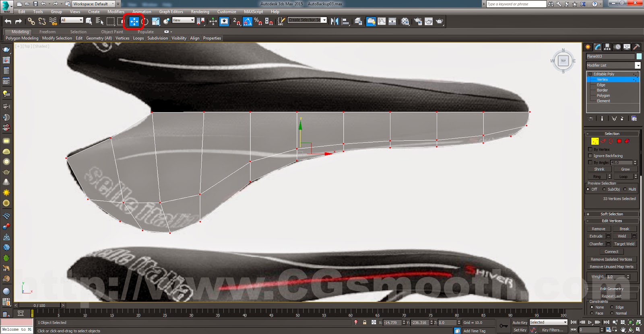Open the View reference coordinate dropdown
The image size is (644, 334).
click(x=183, y=20)
